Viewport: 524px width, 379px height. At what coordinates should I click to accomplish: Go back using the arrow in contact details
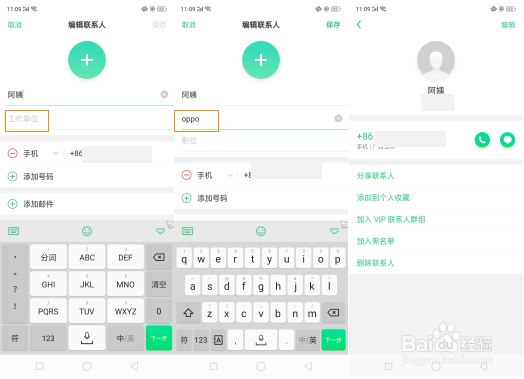pos(359,24)
